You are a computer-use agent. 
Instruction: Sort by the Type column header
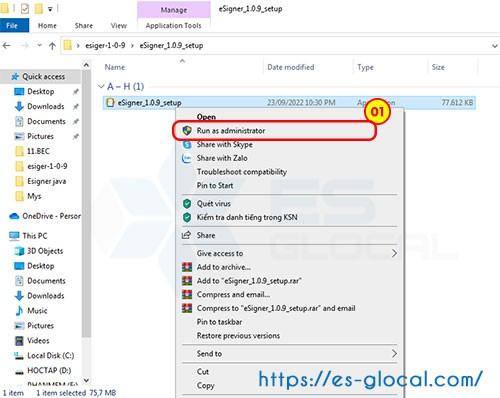(365, 67)
